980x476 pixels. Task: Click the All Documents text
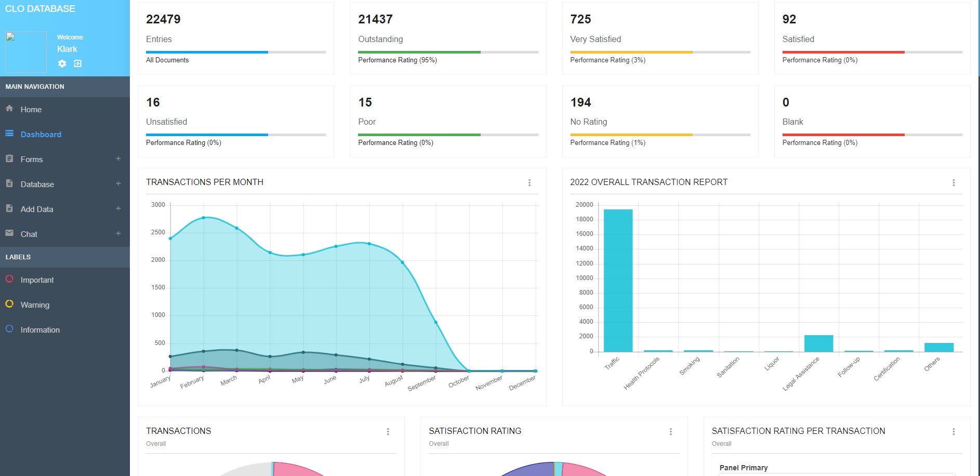coord(167,60)
